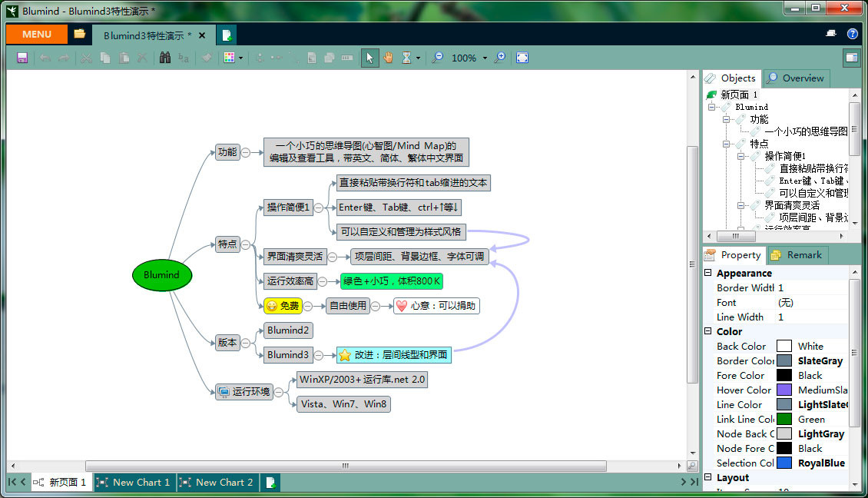Screen dimensions: 868x498
Task: Collapse the 功能 node on canvas
Action: click(x=246, y=152)
